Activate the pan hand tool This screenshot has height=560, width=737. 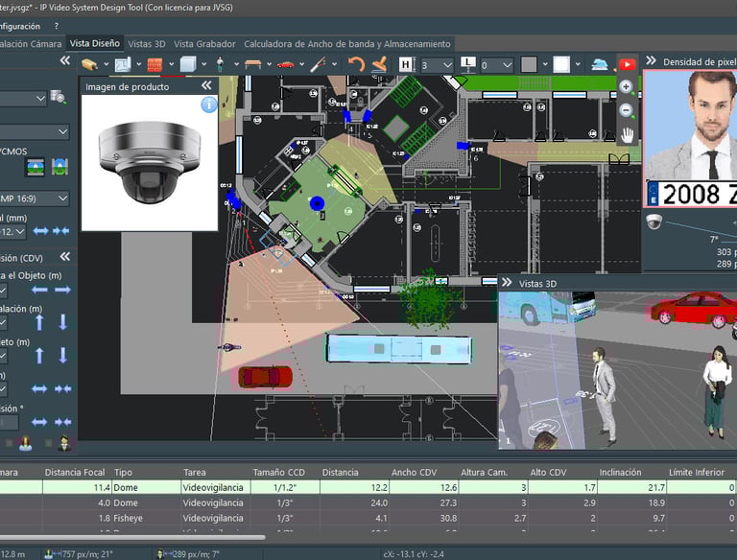(626, 133)
